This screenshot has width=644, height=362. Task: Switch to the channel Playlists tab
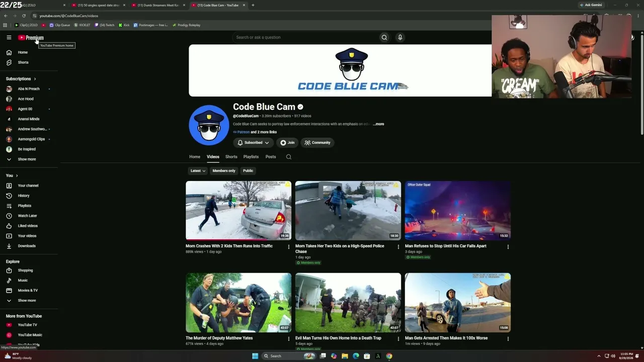coord(251,157)
